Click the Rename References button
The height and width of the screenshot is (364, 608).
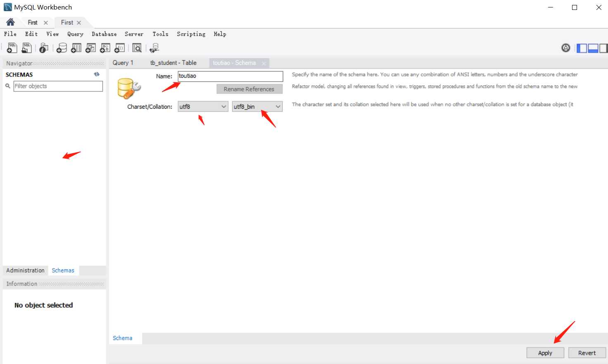pos(249,89)
